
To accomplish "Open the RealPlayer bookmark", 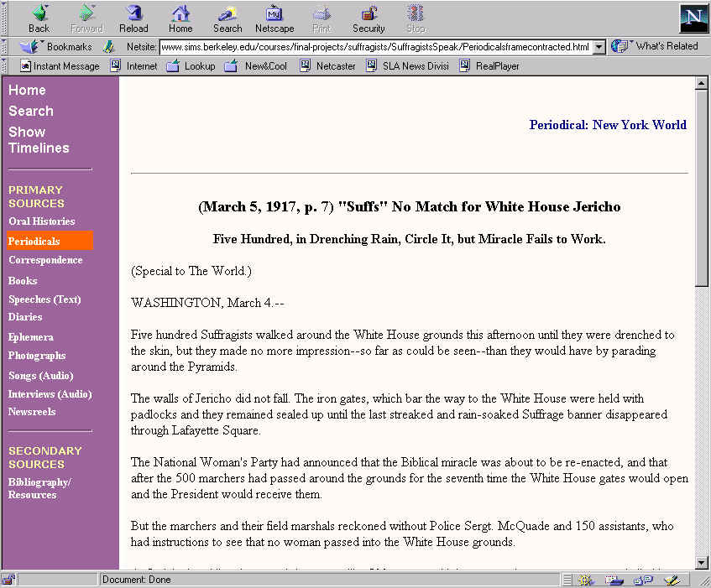I will click(x=489, y=66).
